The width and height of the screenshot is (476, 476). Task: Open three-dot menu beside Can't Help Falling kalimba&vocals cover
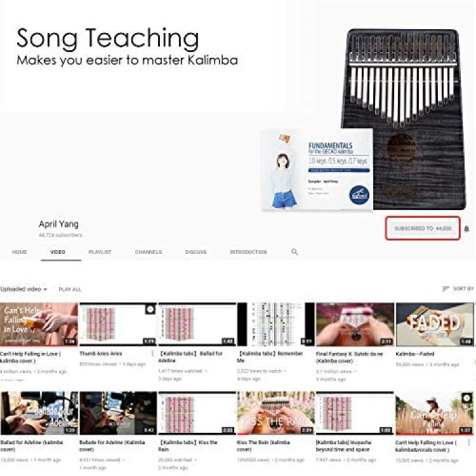pyautogui.click(x=470, y=442)
